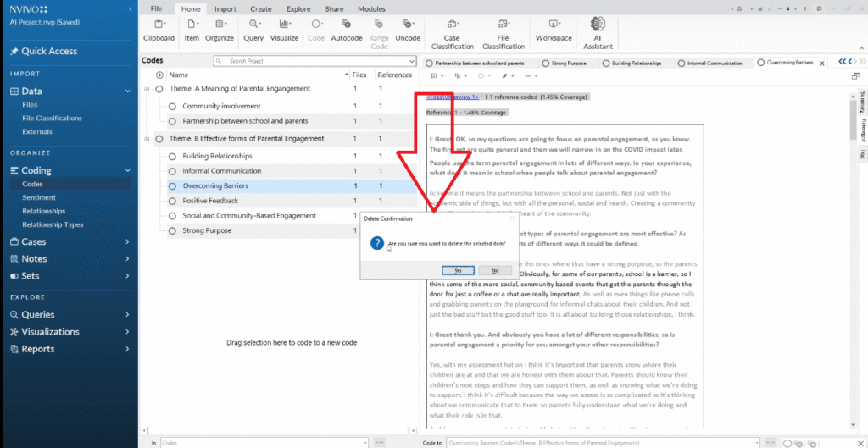
Task: Select the circle beside Strong Purpose code
Action: click(172, 230)
